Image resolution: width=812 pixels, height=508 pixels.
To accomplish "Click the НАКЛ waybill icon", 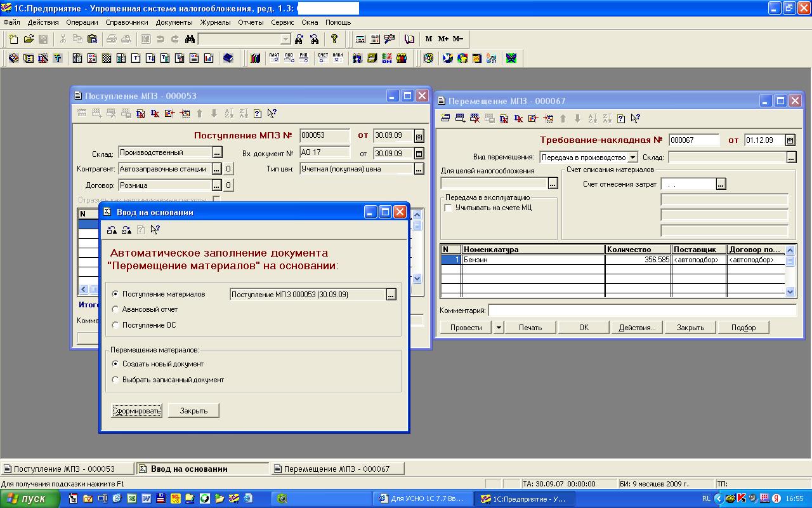I will [x=337, y=58].
